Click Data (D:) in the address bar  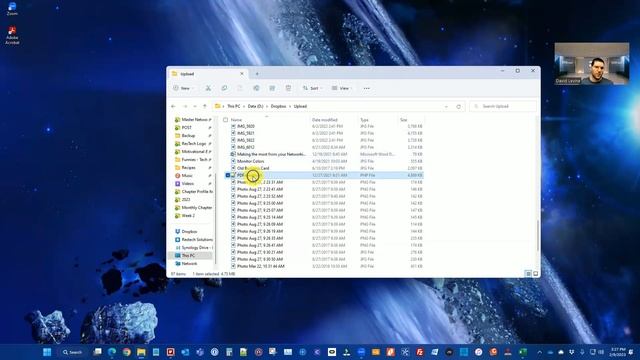(256, 106)
